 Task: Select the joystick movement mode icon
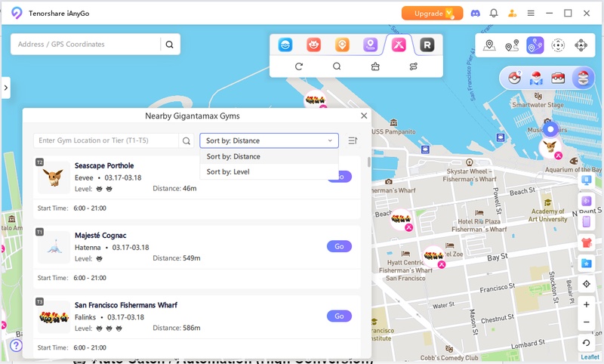click(x=581, y=45)
